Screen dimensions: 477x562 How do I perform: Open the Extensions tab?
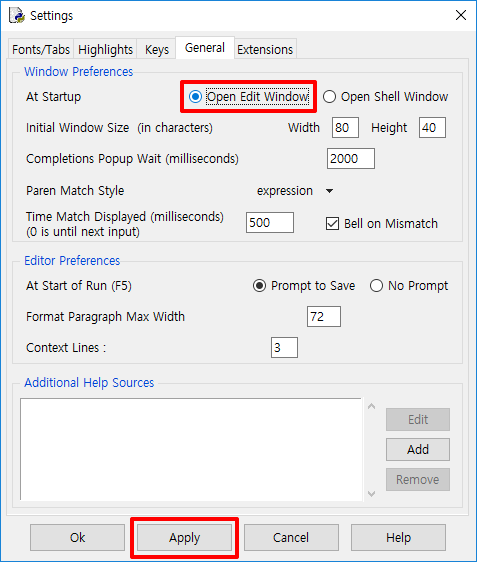point(265,49)
